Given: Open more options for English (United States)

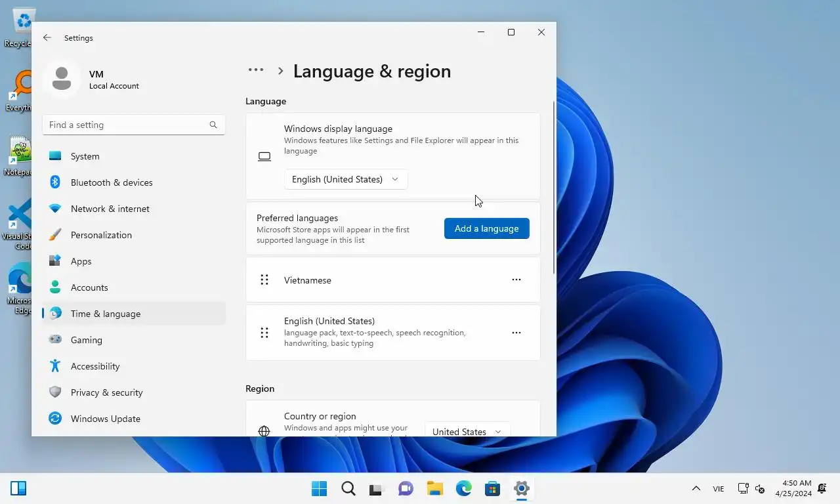Looking at the screenshot, I should [516, 333].
